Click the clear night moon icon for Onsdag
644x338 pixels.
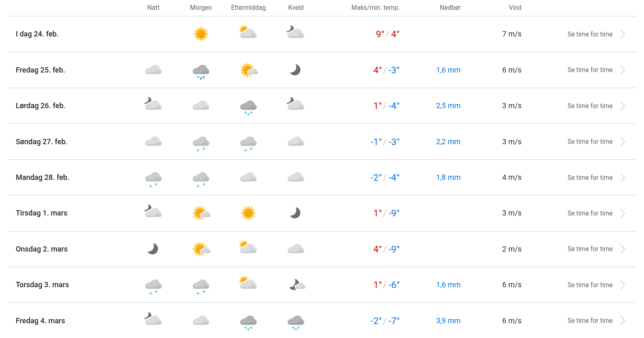(153, 249)
